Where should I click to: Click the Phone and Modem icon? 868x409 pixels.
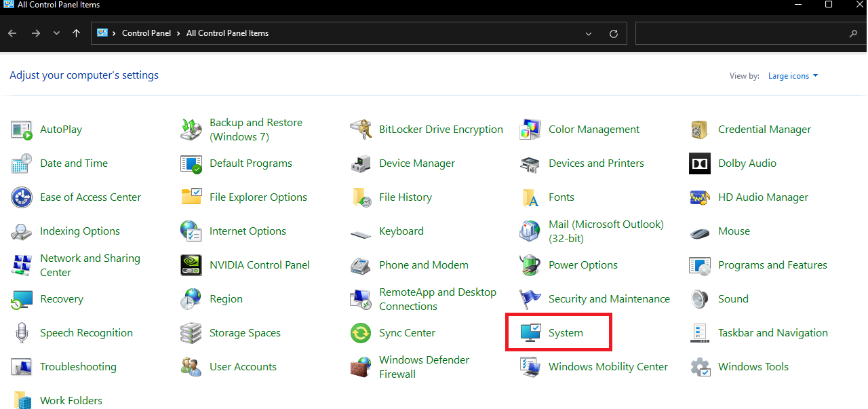pyautogui.click(x=361, y=265)
